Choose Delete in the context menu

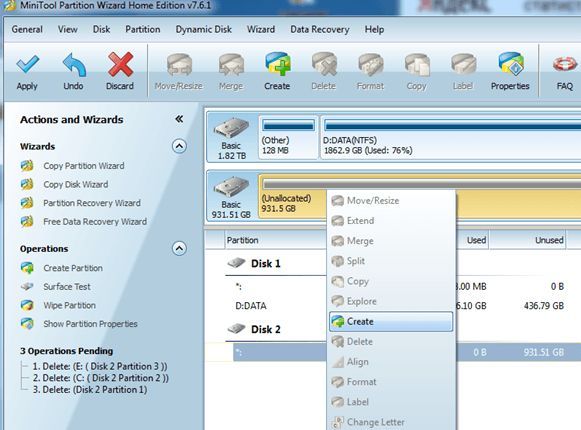[391, 341]
